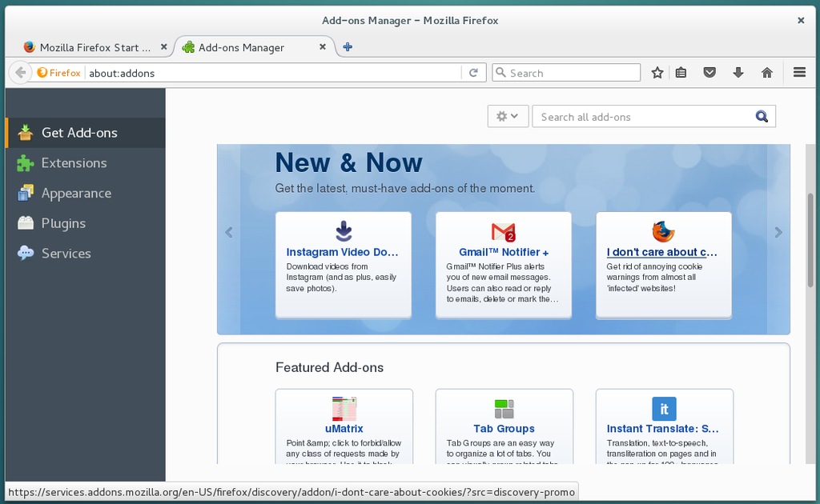Go to the Home page icon
820x504 pixels.
pyautogui.click(x=766, y=73)
